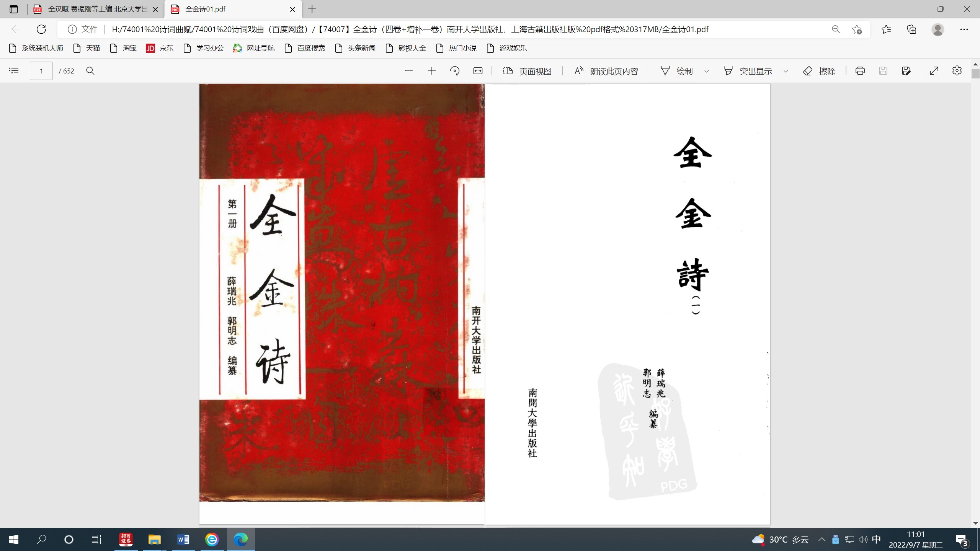This screenshot has height=551, width=980.
Task: Open the 淘宝 bookmark
Action: click(x=123, y=48)
